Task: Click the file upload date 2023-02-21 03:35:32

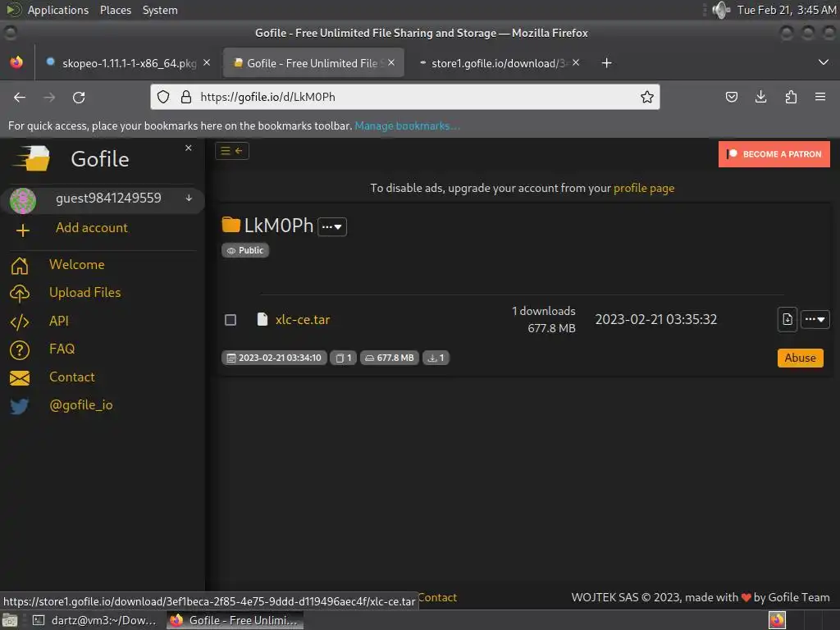Action: click(x=655, y=319)
